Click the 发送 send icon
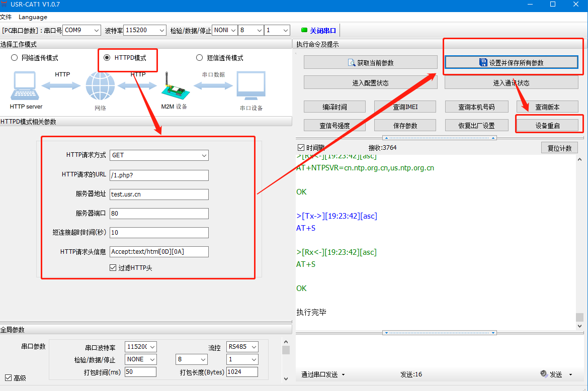 tap(544, 374)
